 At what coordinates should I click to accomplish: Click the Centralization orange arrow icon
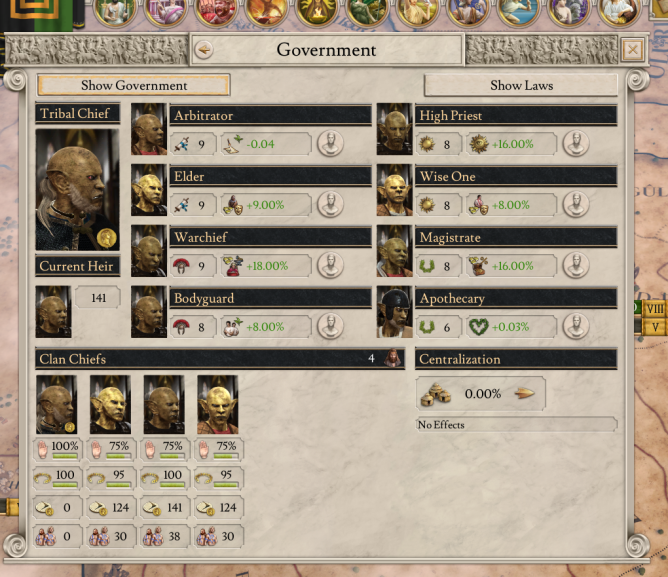[x=524, y=393]
